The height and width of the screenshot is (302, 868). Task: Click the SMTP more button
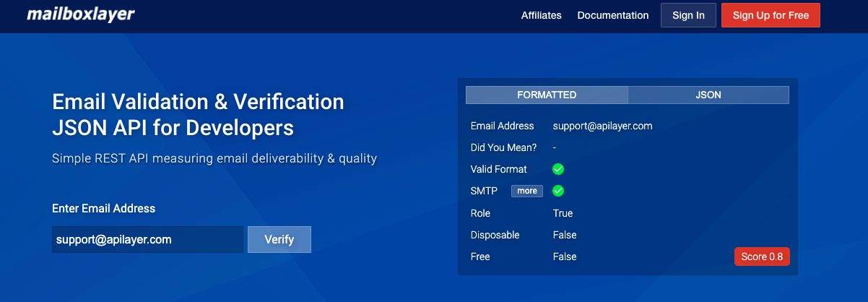pos(527,191)
